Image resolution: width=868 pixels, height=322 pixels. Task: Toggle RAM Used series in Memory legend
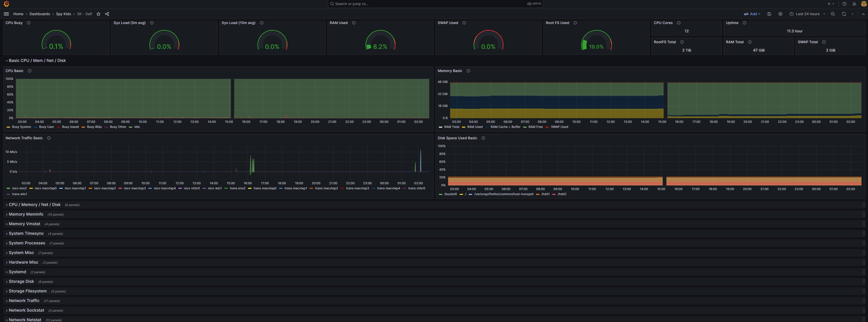click(x=474, y=127)
